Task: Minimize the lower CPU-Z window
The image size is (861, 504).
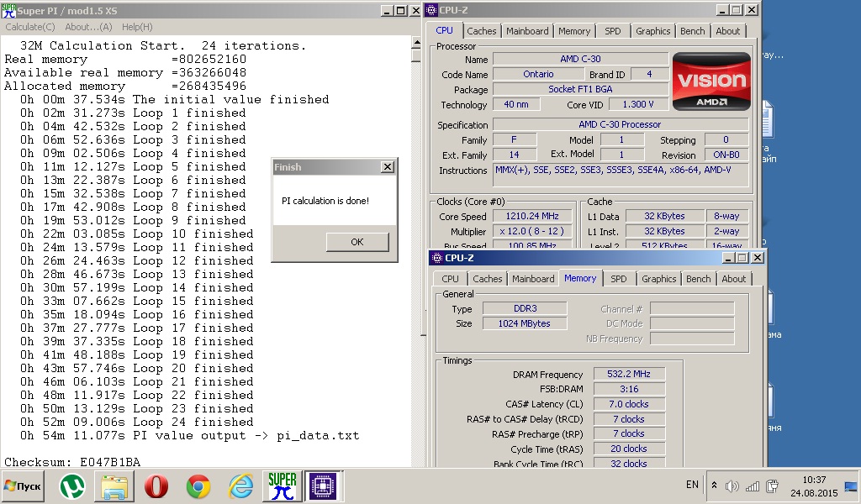Action: tap(729, 258)
